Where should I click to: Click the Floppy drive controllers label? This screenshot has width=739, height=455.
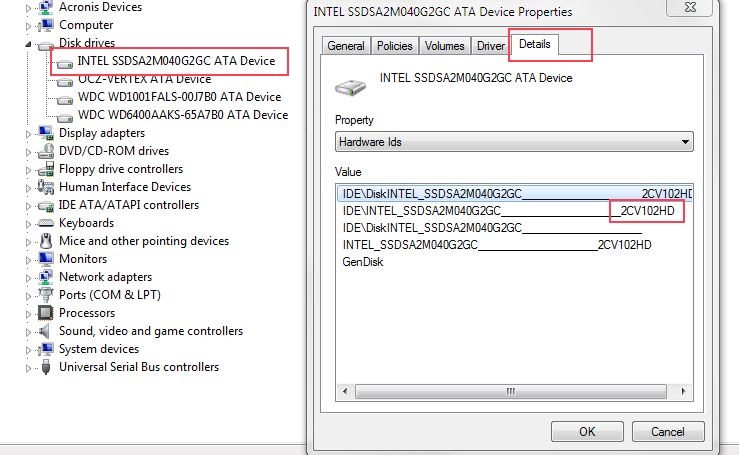click(121, 169)
